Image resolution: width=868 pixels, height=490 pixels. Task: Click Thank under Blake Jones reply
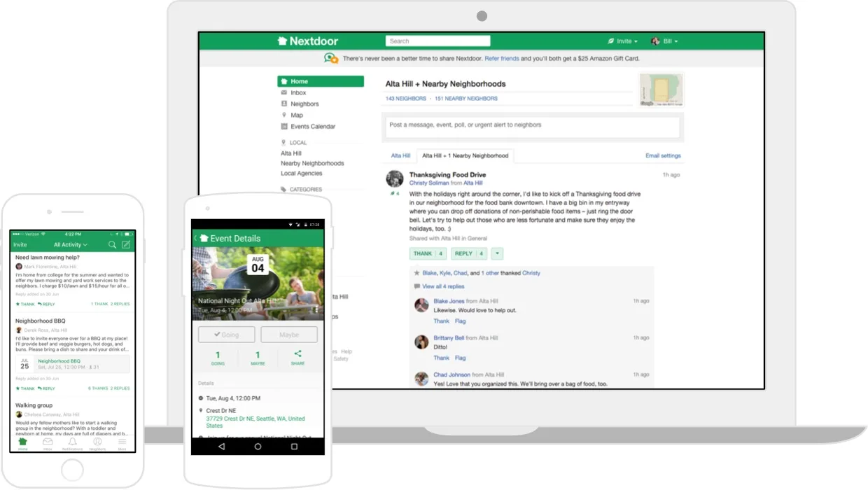point(442,321)
